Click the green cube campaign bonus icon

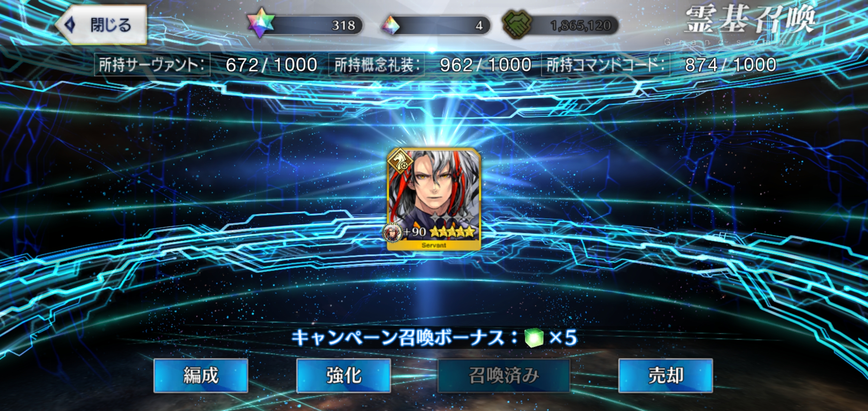click(x=534, y=337)
